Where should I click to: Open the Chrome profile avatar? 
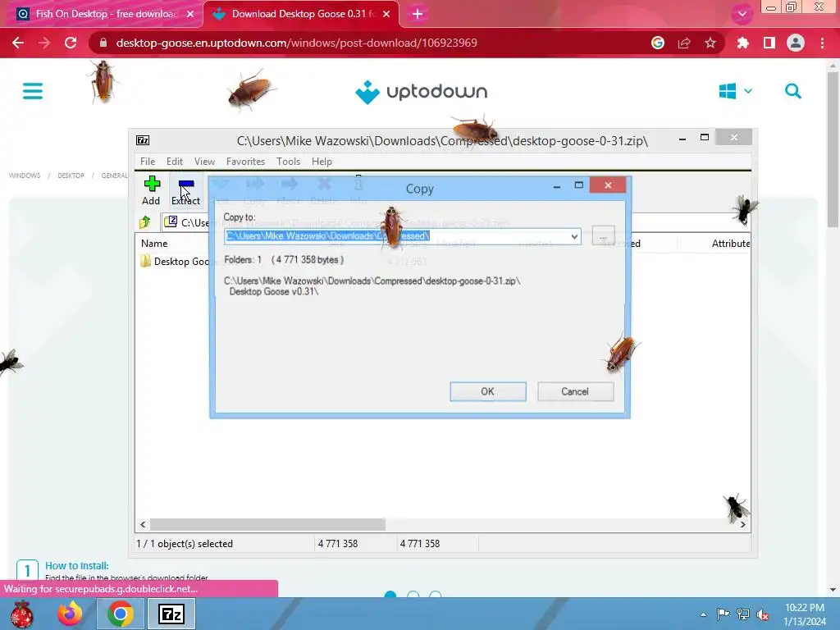(796, 43)
